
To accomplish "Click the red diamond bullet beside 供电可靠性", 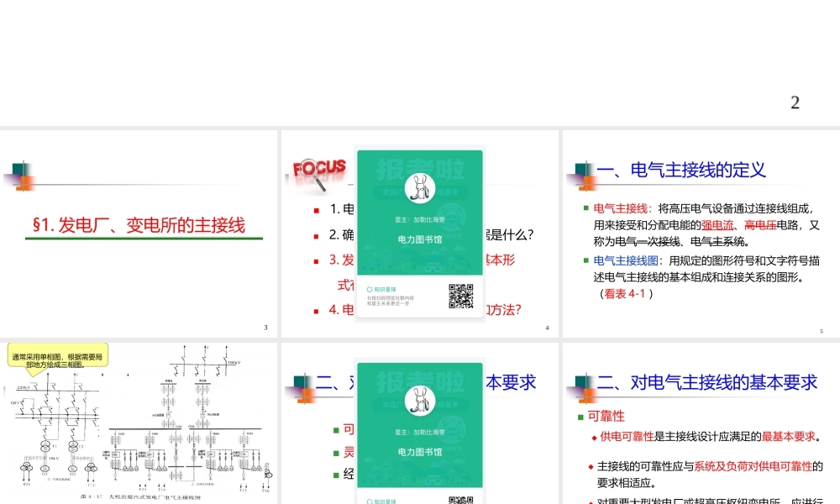I will pyautogui.click(x=592, y=436).
